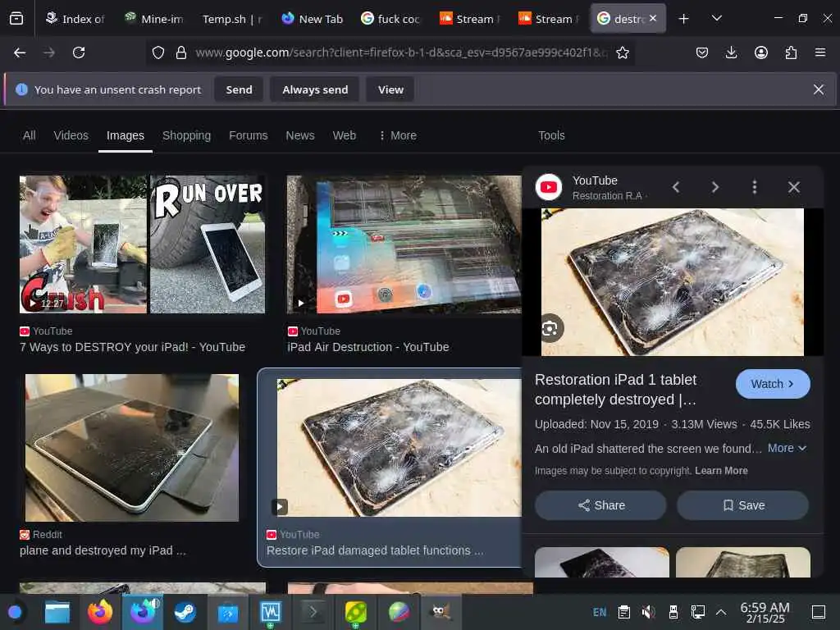840x630 pixels.
Task: Open the clock showing 6:59 AM
Action: (765, 612)
